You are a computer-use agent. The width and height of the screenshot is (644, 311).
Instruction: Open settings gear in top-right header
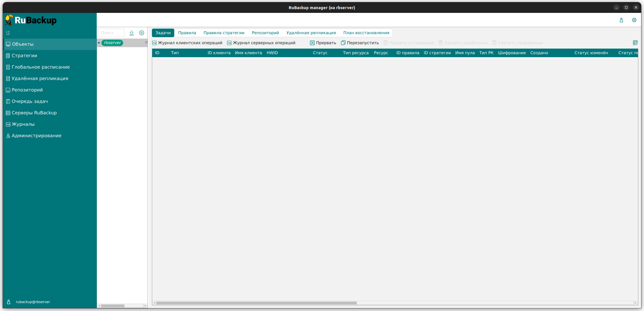(x=634, y=20)
